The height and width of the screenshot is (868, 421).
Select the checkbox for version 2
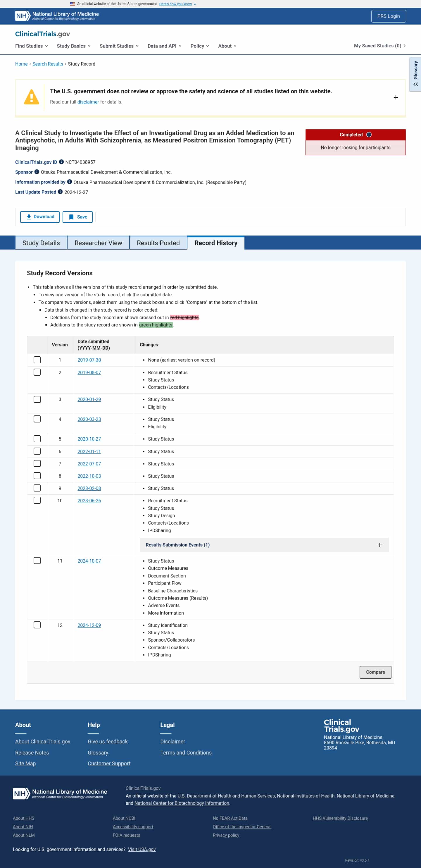(37, 372)
